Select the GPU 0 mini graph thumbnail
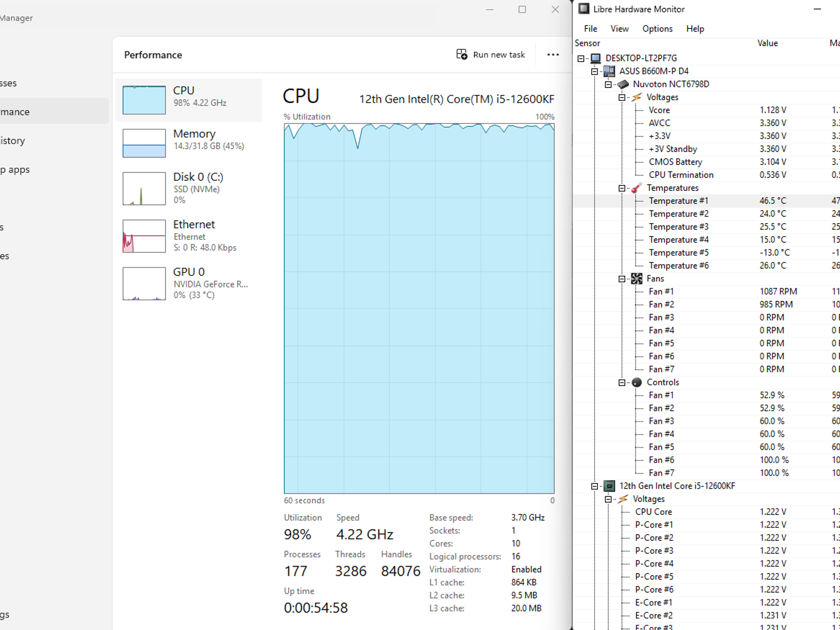Image resolution: width=840 pixels, height=630 pixels. [144, 283]
